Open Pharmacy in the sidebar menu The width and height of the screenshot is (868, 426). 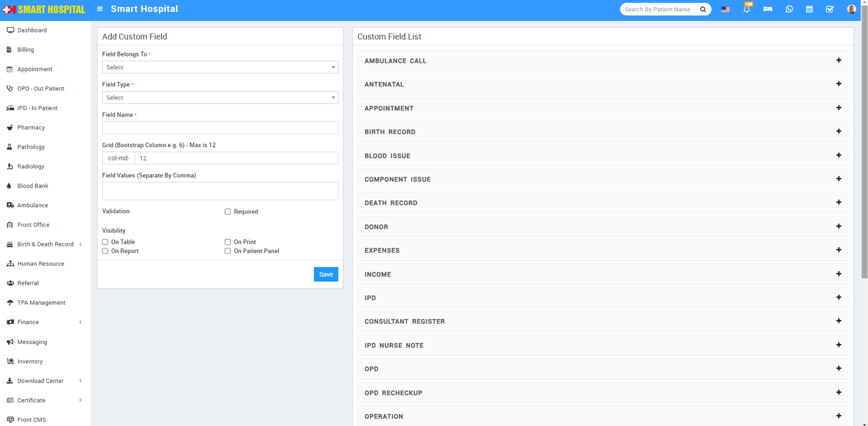point(31,128)
